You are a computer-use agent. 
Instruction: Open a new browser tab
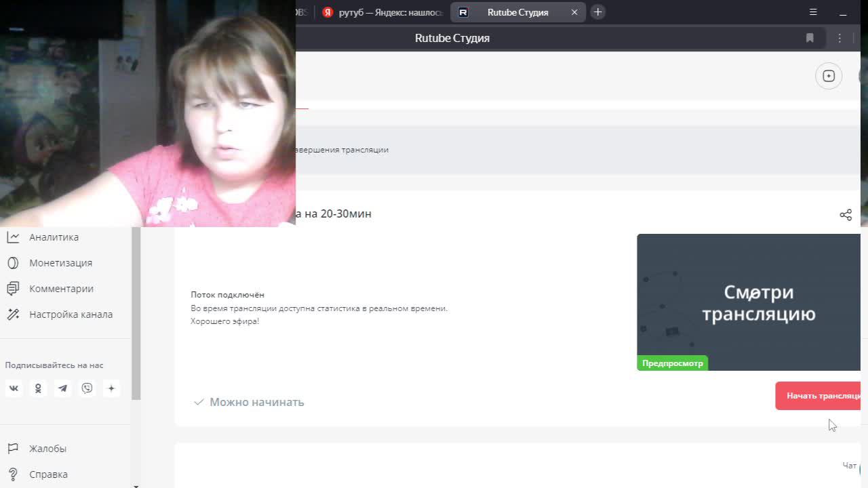(597, 12)
